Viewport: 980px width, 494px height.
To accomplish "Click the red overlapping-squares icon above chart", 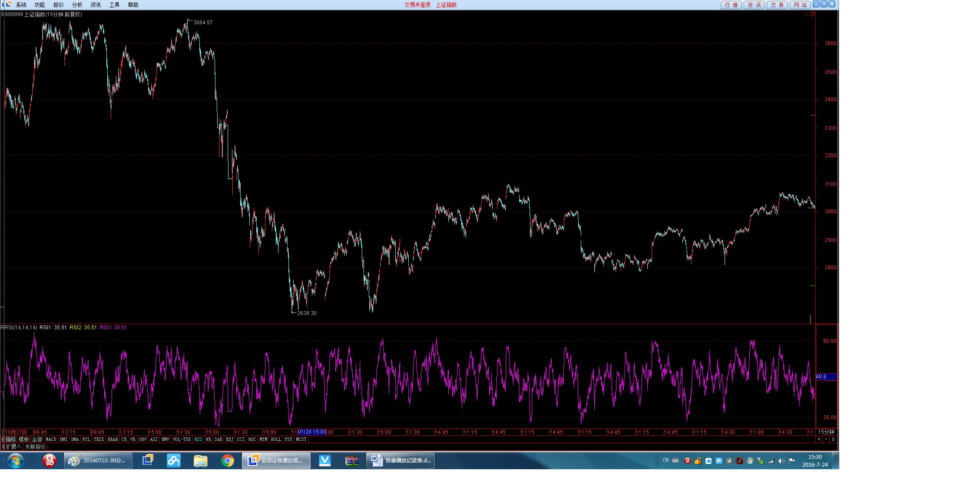I will (x=812, y=14).
